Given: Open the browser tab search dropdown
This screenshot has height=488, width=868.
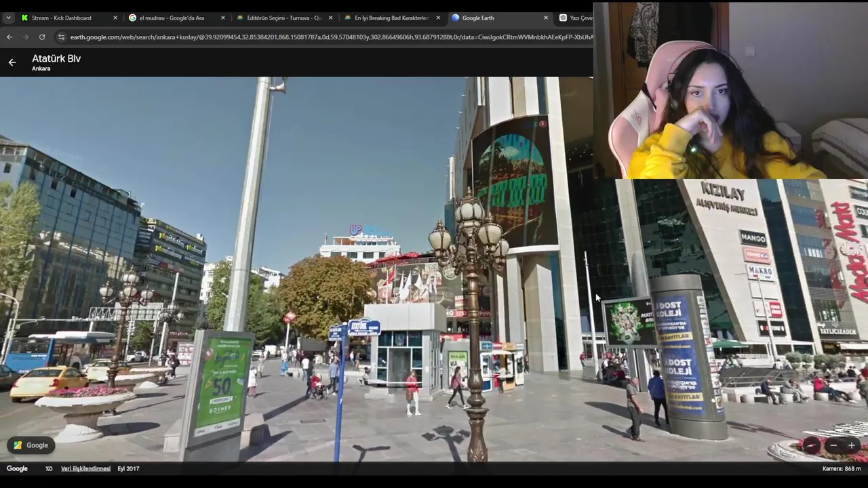Looking at the screenshot, I should pos(8,18).
